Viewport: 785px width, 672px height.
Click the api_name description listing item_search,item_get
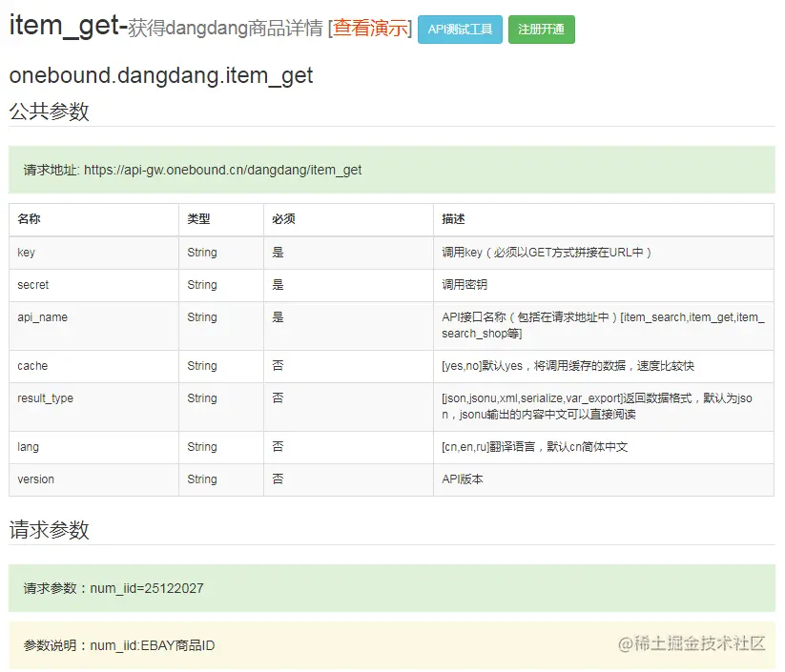[603, 326]
